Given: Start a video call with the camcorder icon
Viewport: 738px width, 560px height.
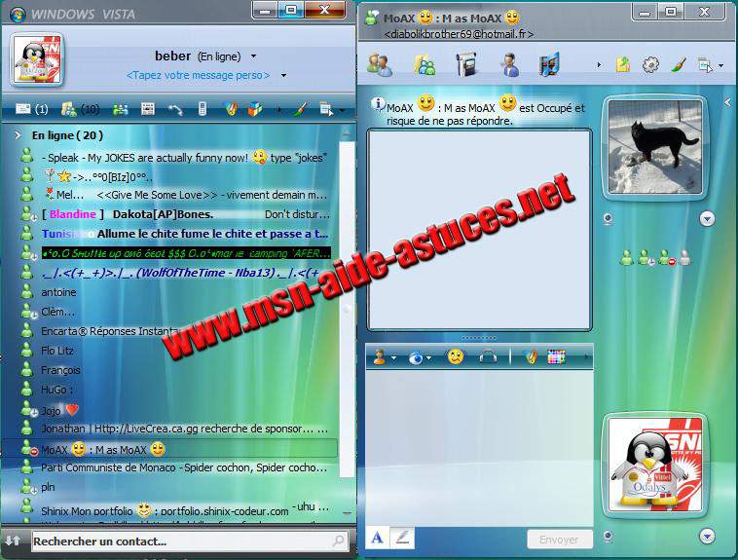Looking at the screenshot, I should 466,64.
